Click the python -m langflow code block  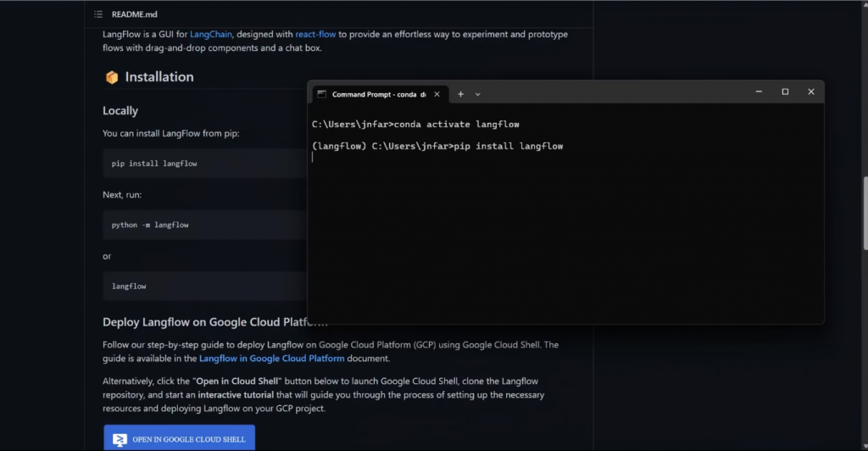coord(203,225)
